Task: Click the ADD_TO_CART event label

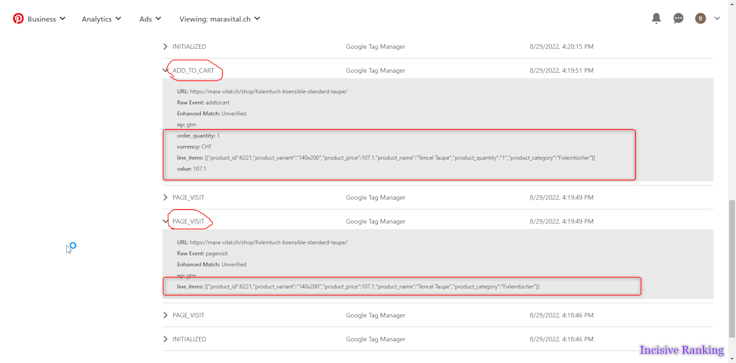Action: click(193, 70)
